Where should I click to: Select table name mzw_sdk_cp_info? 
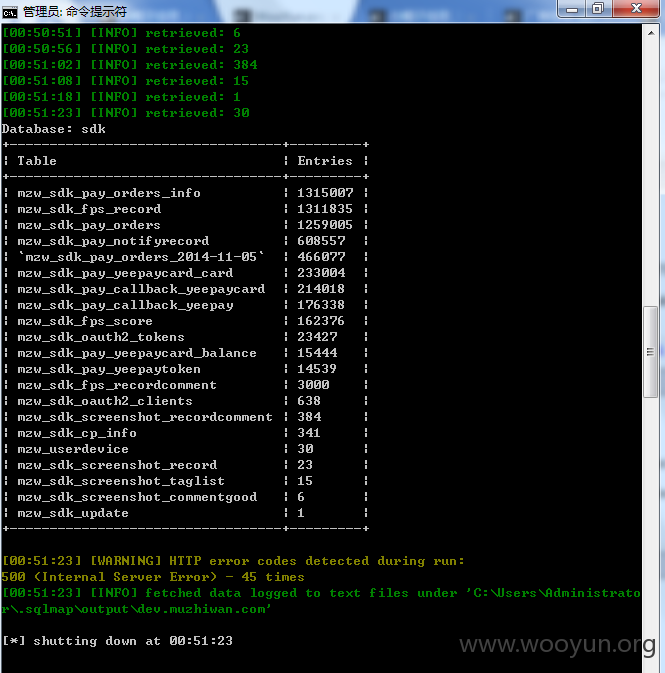[77, 433]
